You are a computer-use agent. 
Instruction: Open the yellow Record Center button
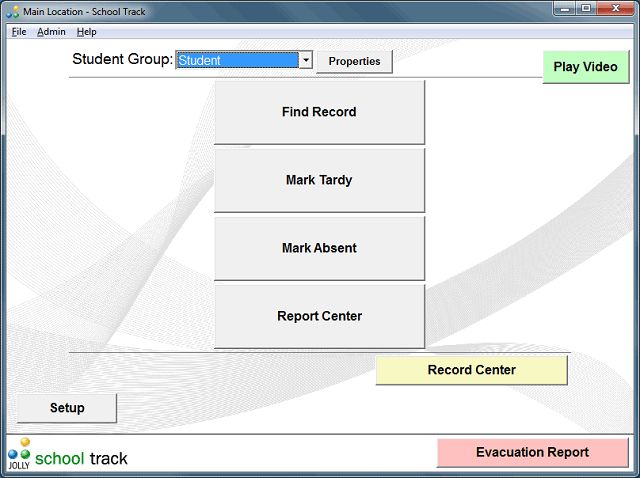pyautogui.click(x=471, y=370)
